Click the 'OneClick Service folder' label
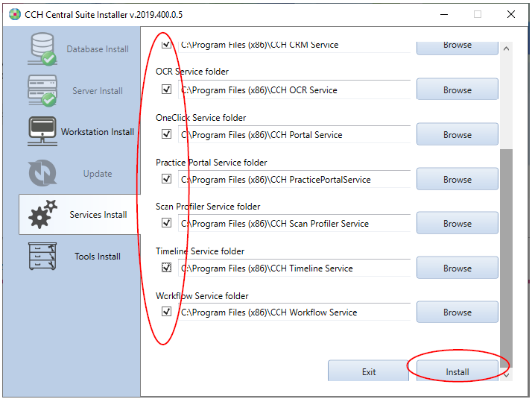532x399 pixels. pyautogui.click(x=200, y=118)
